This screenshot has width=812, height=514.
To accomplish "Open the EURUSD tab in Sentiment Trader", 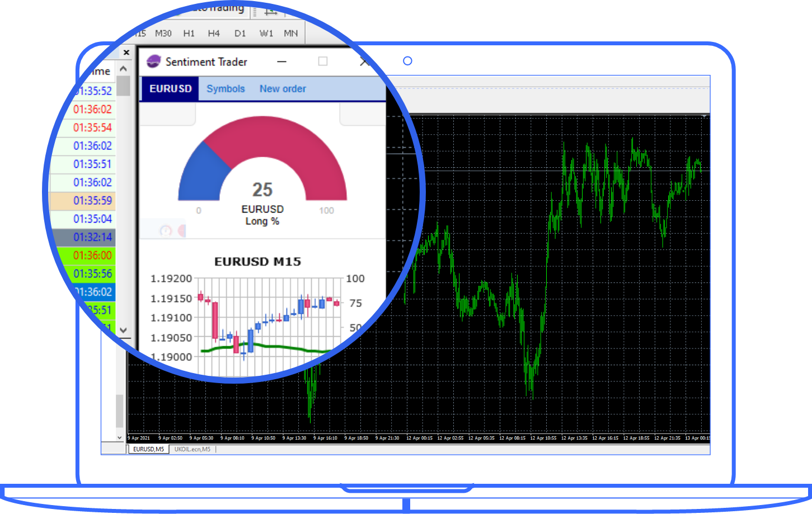I will pyautogui.click(x=170, y=89).
